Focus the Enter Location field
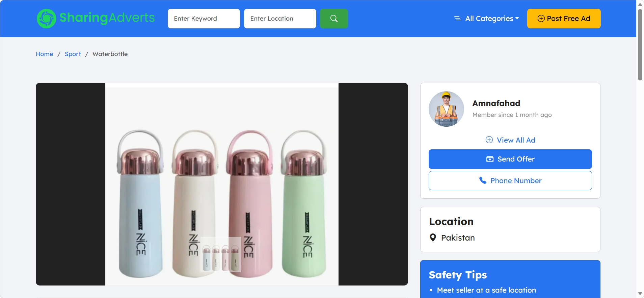The image size is (644, 298). click(280, 19)
